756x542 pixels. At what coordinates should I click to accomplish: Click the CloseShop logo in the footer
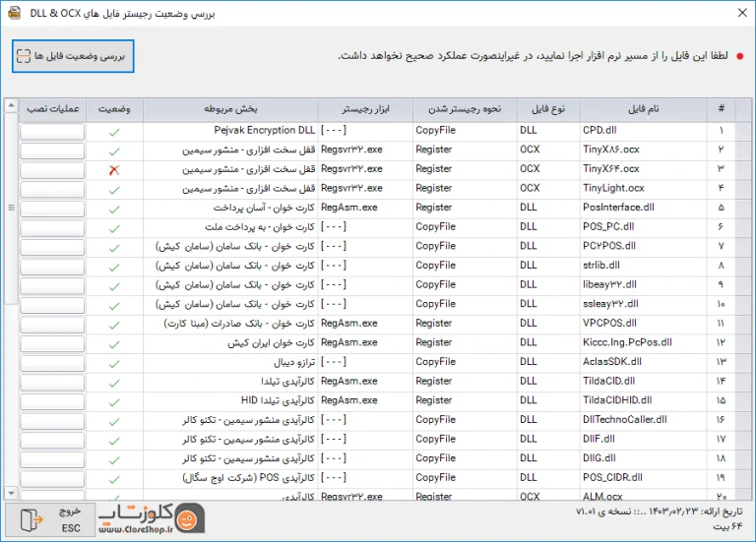[x=152, y=518]
